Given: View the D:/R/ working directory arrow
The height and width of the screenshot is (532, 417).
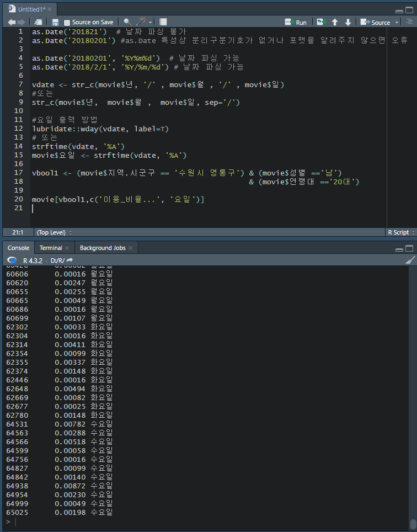Looking at the screenshot, I should click(x=69, y=260).
